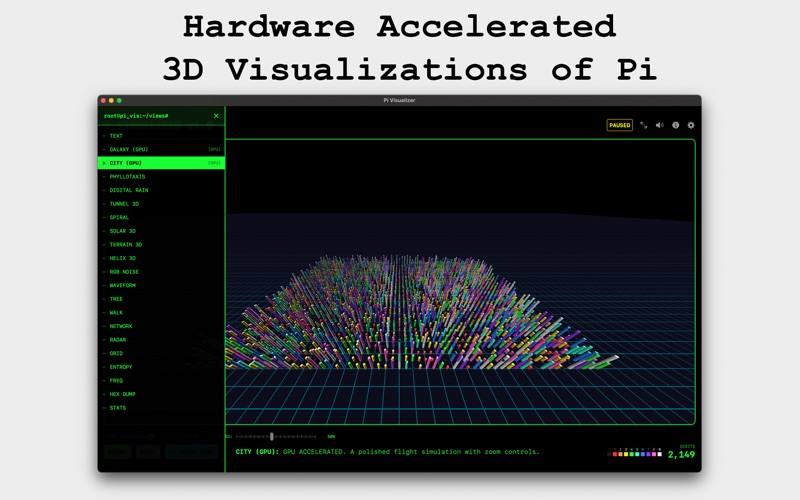Select the TUNNEL 3D view
800x500 pixels.
pyautogui.click(x=161, y=204)
